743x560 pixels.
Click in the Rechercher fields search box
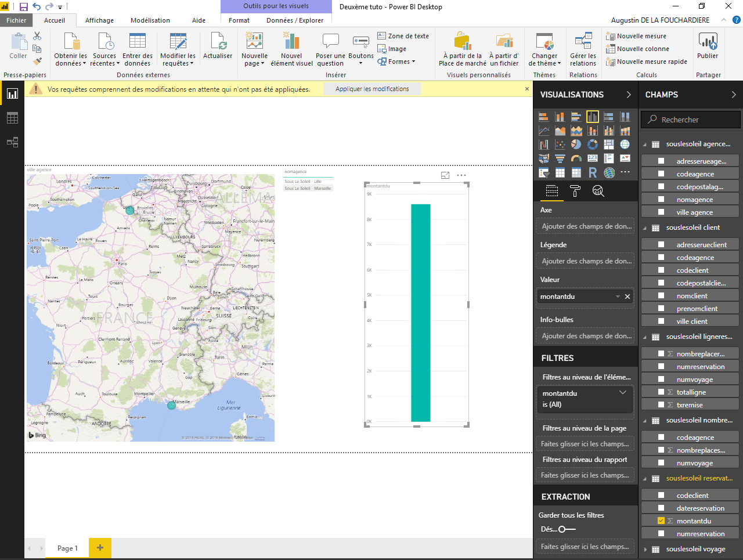[x=691, y=120]
